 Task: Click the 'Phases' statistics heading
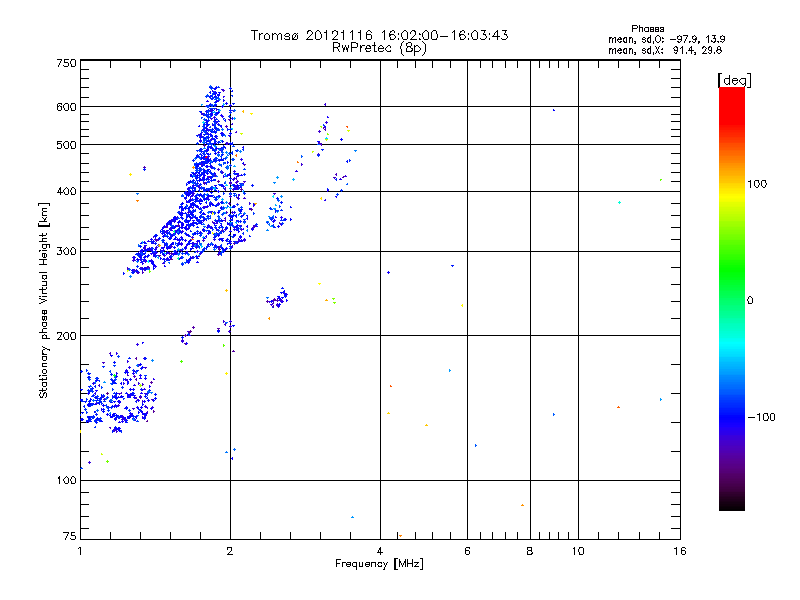point(647,29)
